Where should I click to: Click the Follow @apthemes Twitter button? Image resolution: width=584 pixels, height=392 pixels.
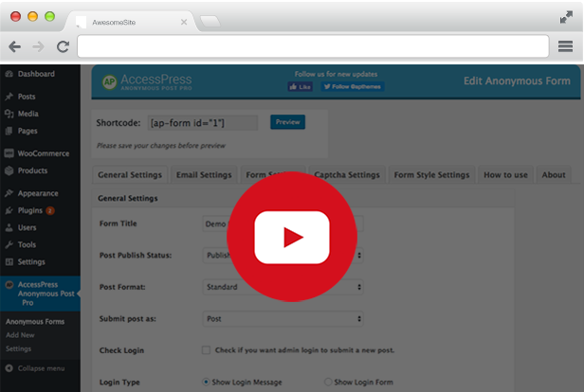353,87
